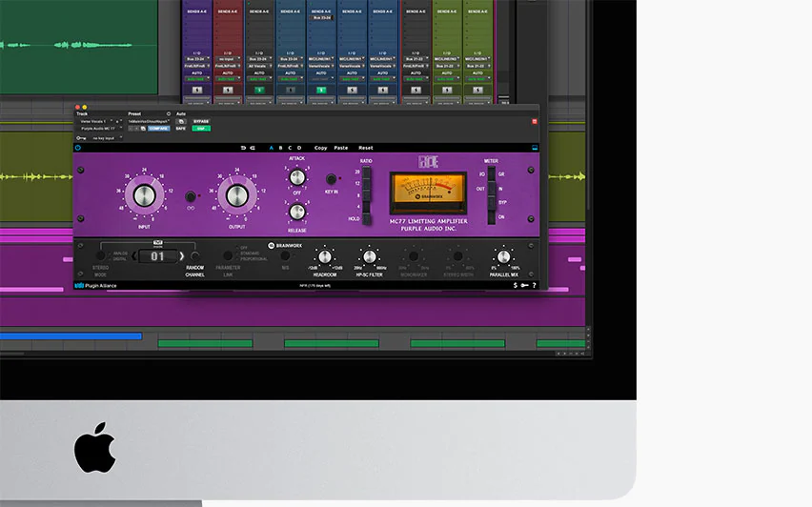This screenshot has width=812, height=507.
Task: Open the question mark help icon
Action: 534,285
